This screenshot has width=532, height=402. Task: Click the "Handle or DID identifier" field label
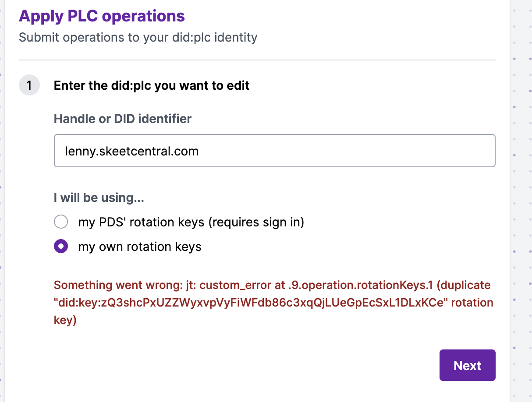click(123, 119)
